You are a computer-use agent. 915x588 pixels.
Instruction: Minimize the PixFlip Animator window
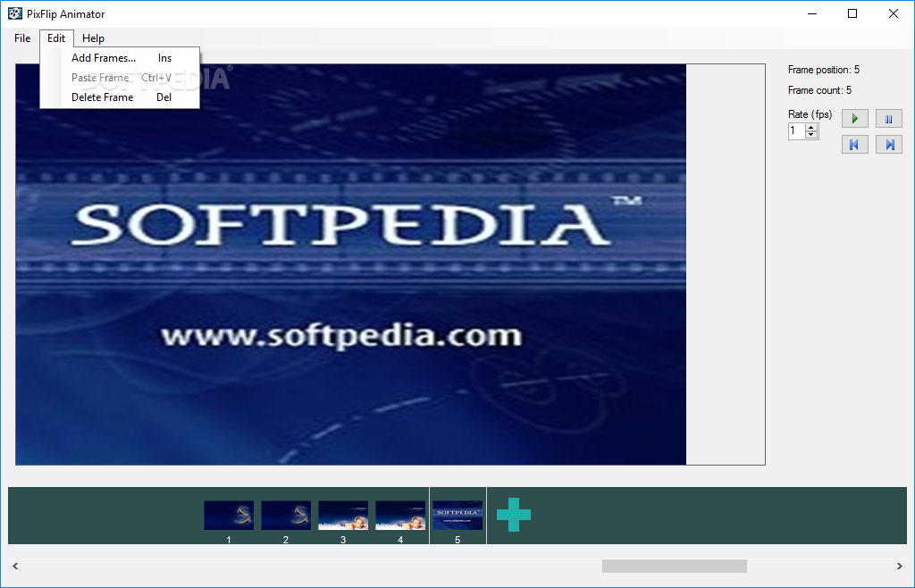pos(811,13)
